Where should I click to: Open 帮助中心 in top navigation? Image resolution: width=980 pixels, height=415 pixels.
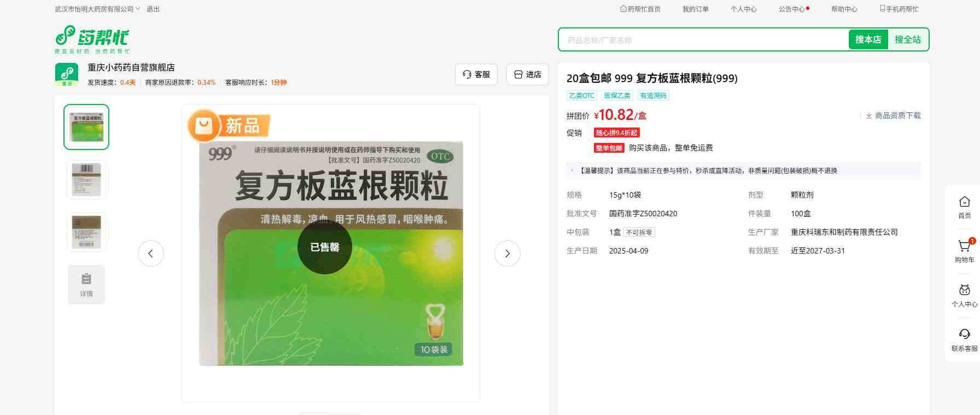(x=844, y=9)
